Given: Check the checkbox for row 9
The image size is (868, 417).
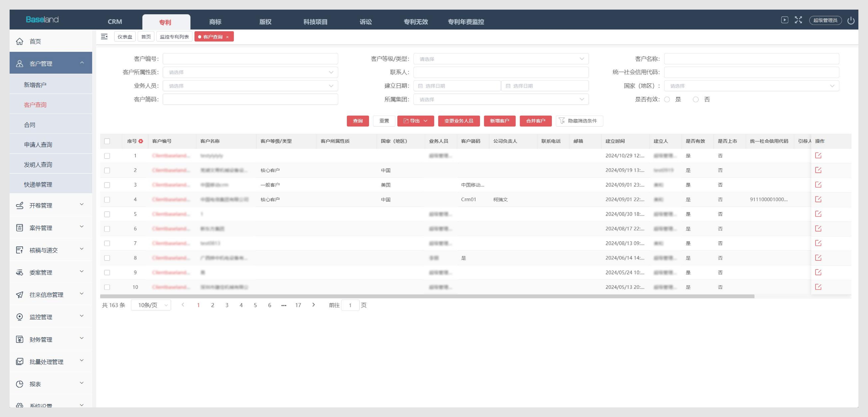Looking at the screenshot, I should pos(107,272).
